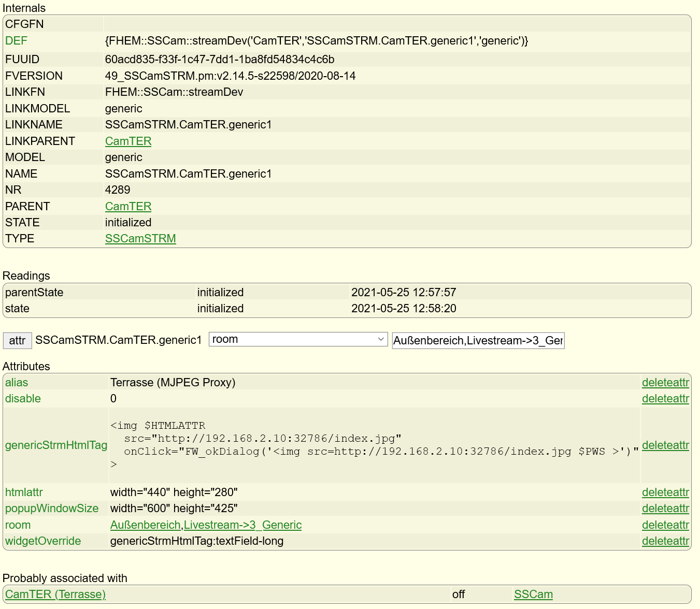The width and height of the screenshot is (700, 609).
Task: Click the attr button
Action: 17,341
